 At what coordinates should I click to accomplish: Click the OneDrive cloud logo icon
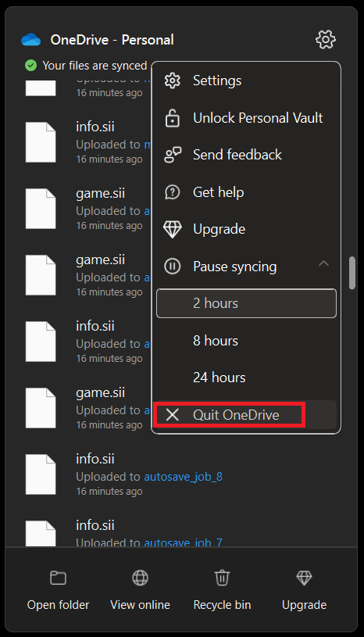pyautogui.click(x=30, y=40)
